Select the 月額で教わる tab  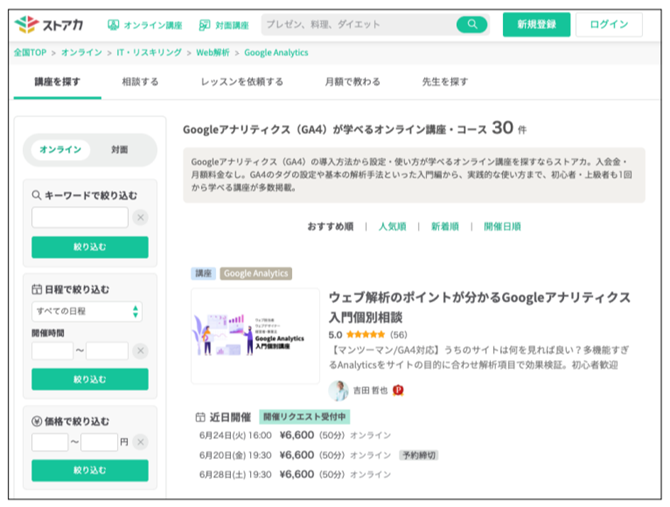point(353,82)
